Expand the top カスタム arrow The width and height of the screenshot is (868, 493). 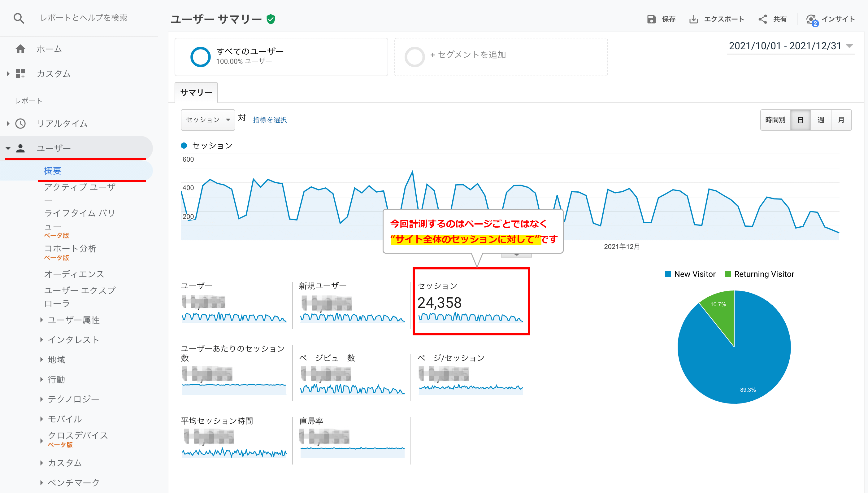pyautogui.click(x=8, y=73)
